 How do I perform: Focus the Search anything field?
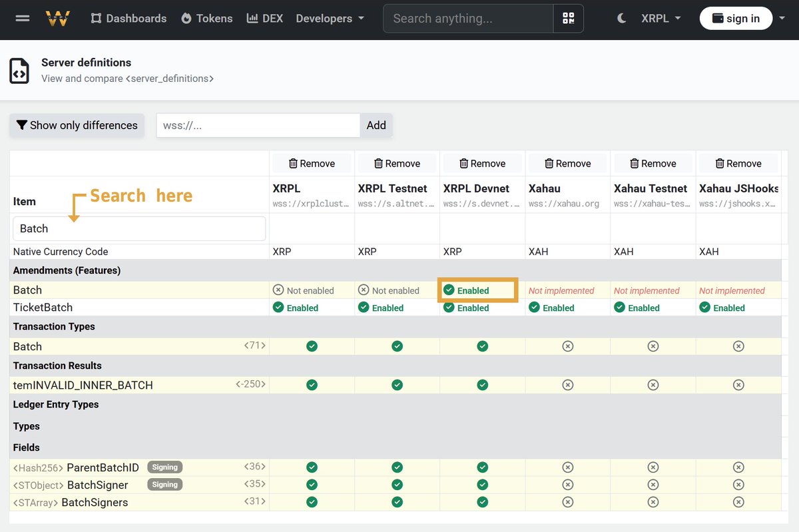pos(468,19)
